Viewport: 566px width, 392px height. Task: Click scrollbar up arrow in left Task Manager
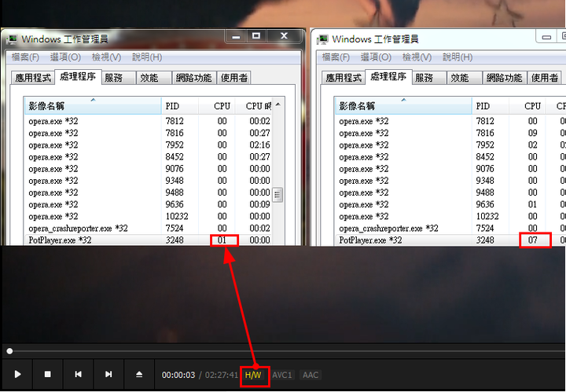point(277,104)
